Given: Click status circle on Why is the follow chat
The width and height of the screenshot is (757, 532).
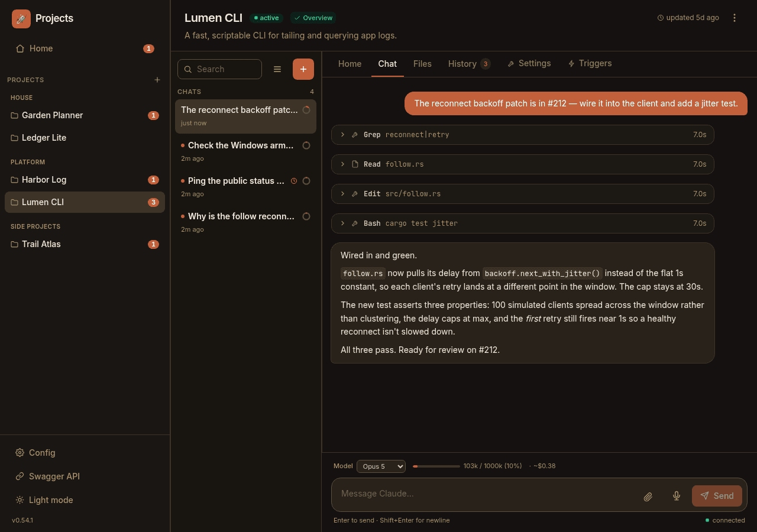Looking at the screenshot, I should 306,216.
